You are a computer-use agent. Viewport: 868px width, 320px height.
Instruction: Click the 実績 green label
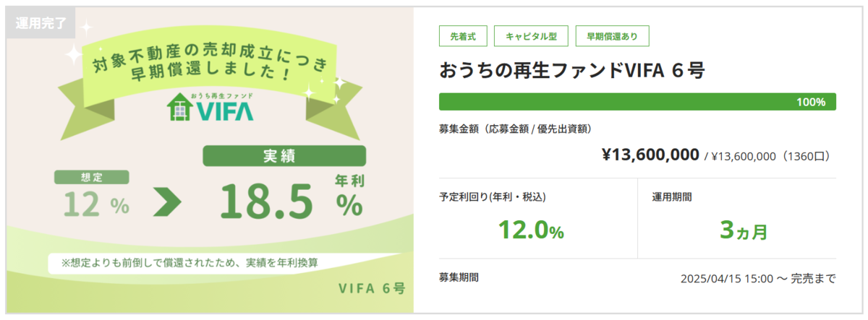click(x=284, y=156)
